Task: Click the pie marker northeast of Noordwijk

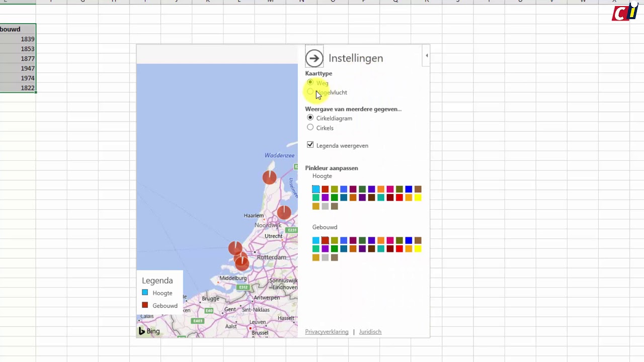Action: point(284,212)
